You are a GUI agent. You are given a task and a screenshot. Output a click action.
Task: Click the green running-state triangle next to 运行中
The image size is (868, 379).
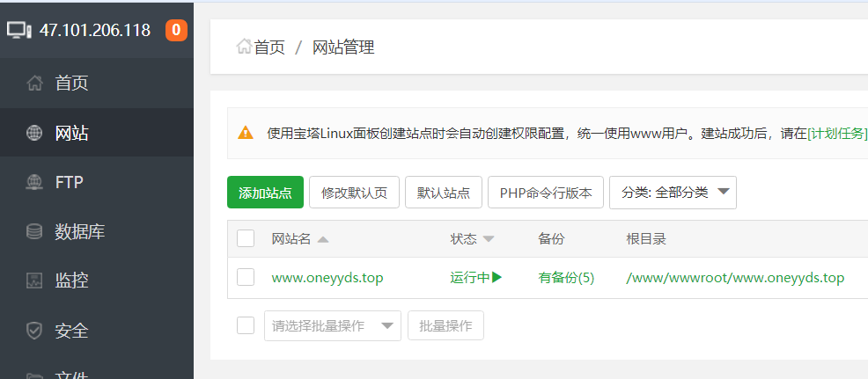(x=497, y=277)
